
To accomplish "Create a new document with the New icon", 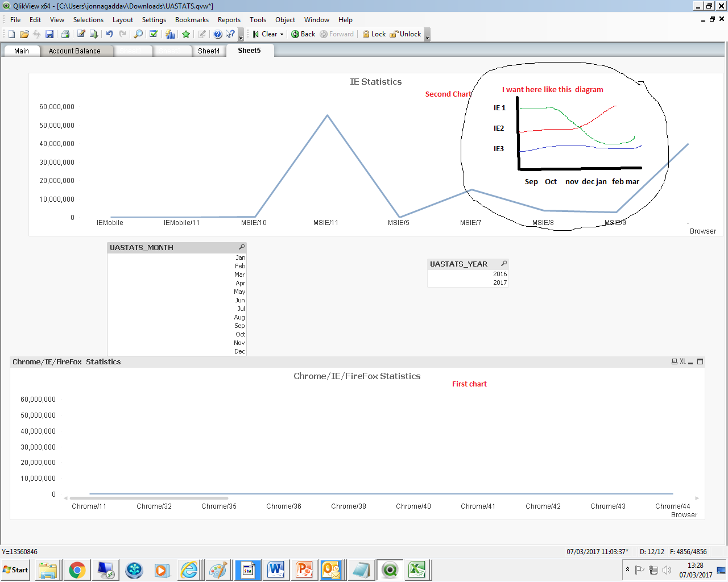I will (11, 34).
